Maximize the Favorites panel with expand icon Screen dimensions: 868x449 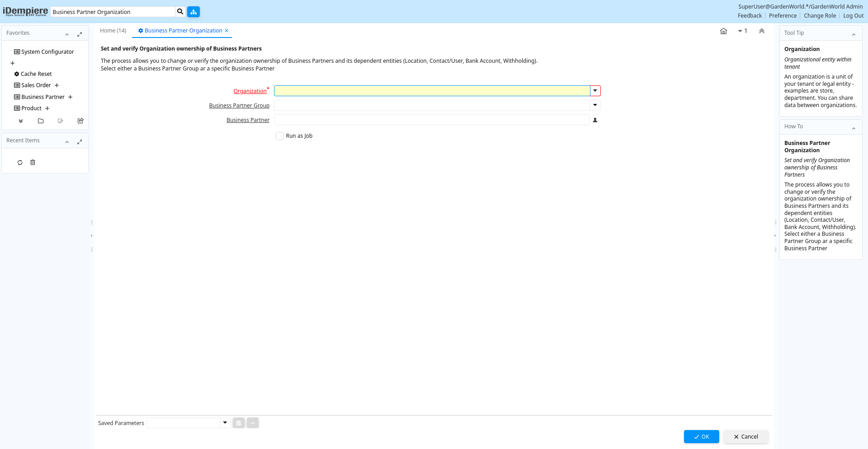click(x=80, y=34)
